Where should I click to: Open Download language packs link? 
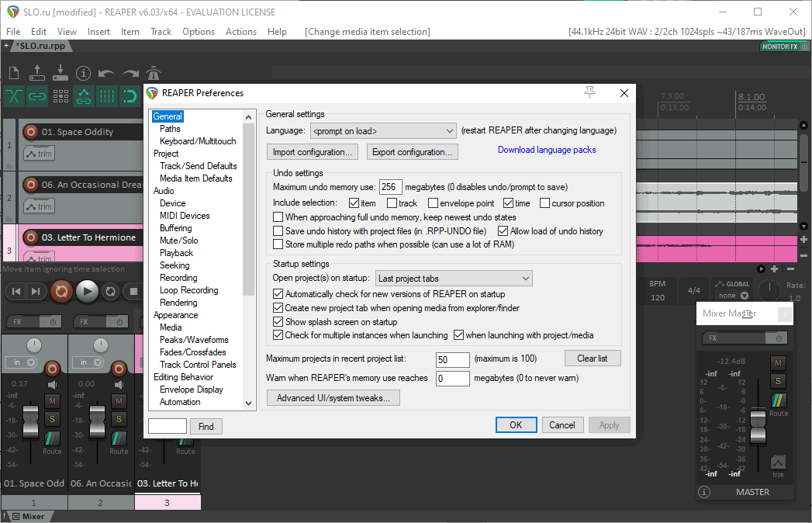[x=547, y=150]
